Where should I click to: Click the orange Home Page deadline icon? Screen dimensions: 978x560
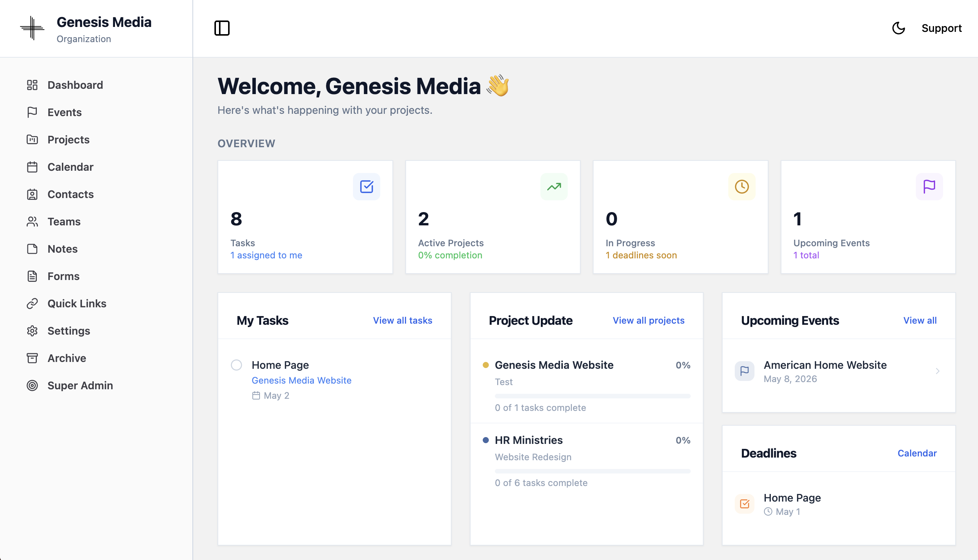tap(744, 503)
